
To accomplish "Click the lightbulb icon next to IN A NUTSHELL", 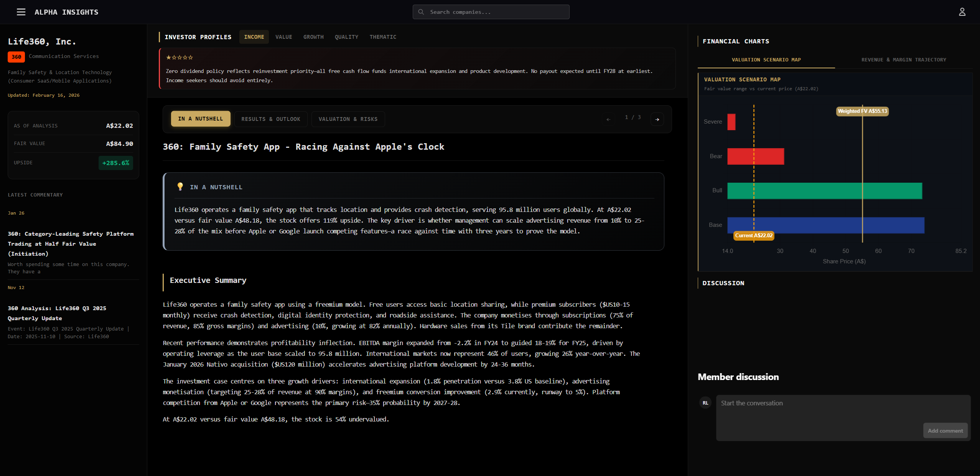I will 180,187.
